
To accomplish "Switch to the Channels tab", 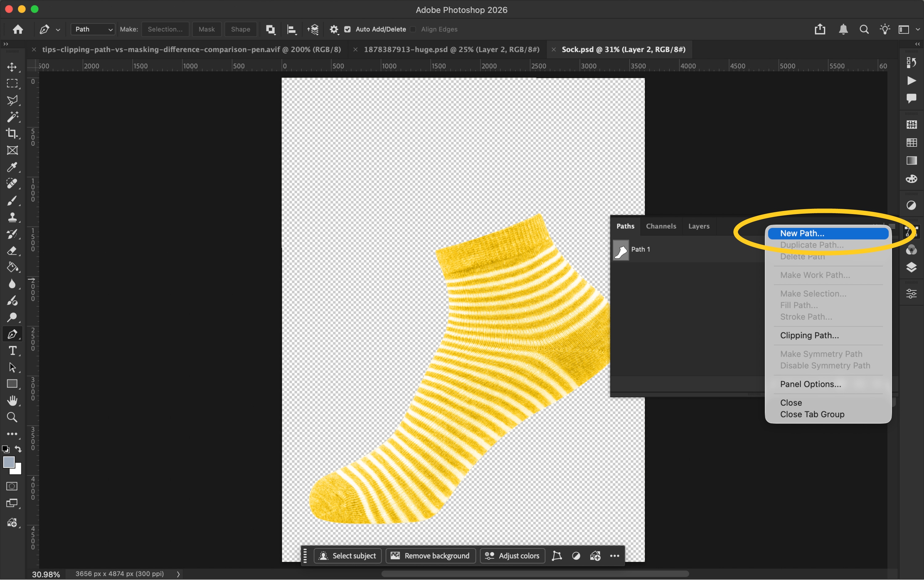I will 661,226.
